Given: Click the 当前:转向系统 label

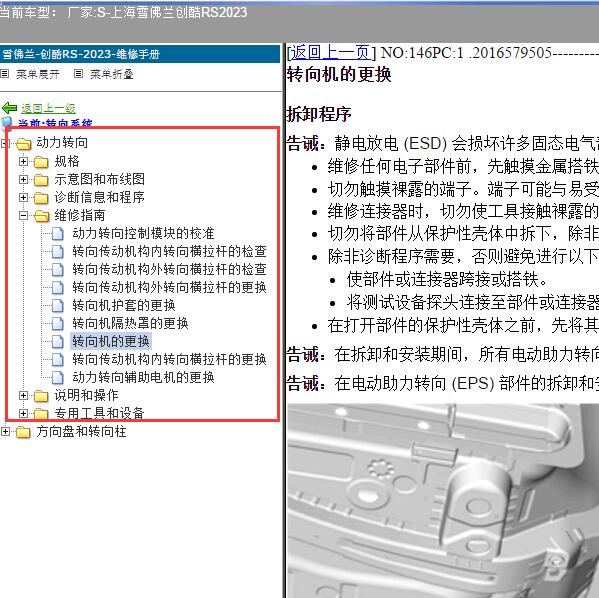Looking at the screenshot, I should click(55, 123).
